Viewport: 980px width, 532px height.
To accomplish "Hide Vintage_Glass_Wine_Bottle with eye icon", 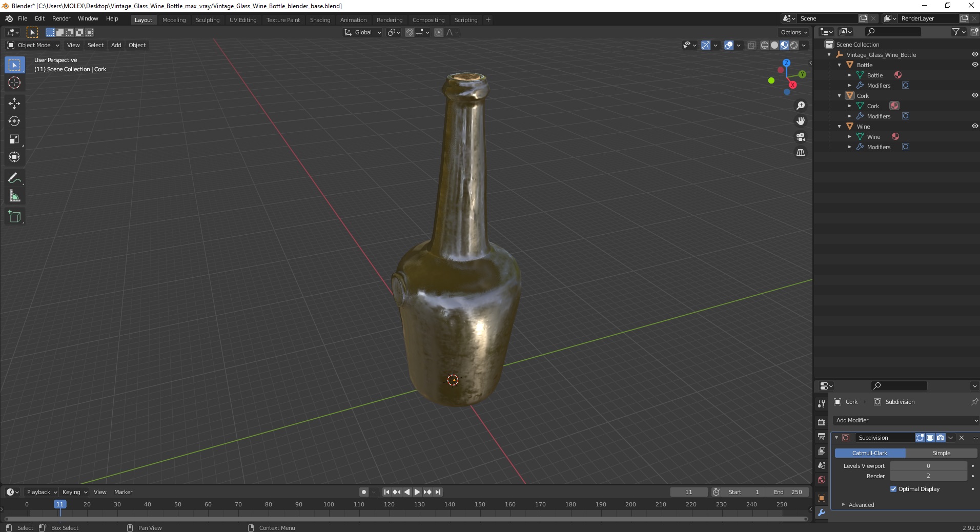I will coord(974,54).
